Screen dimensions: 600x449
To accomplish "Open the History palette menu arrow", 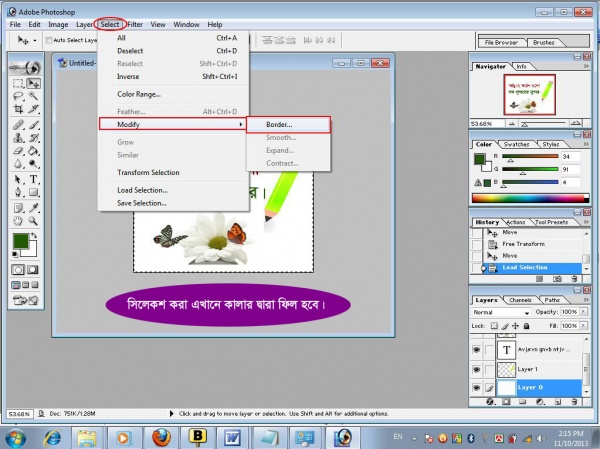I will [x=586, y=222].
